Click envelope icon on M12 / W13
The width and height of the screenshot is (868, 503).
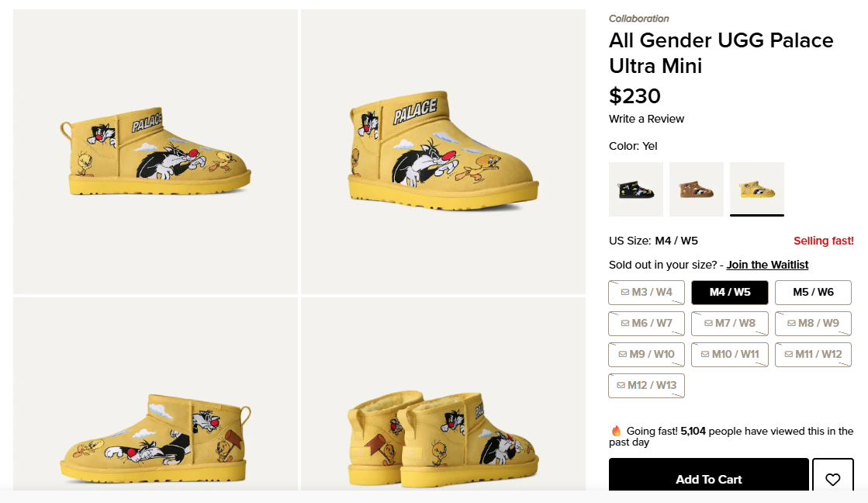click(x=621, y=386)
